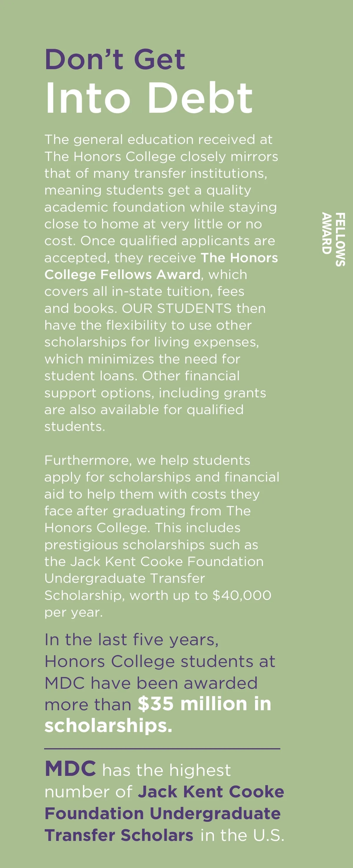The height and width of the screenshot is (868, 353).
Task: Click the bold "$35 million in" text
Action: pos(204,704)
